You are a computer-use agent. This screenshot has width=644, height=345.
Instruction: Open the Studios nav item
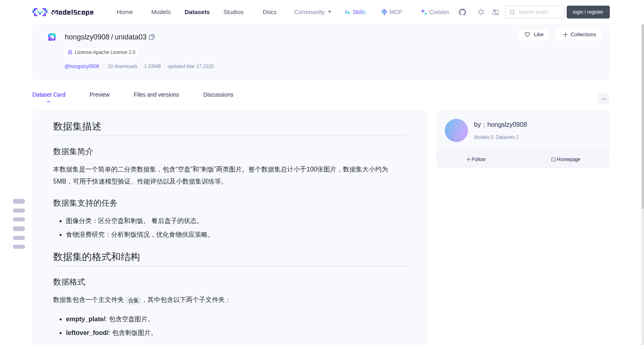click(x=233, y=12)
